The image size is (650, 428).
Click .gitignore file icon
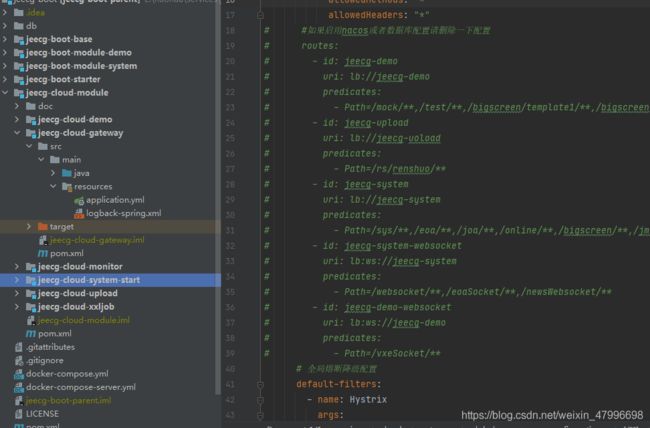pos(19,360)
